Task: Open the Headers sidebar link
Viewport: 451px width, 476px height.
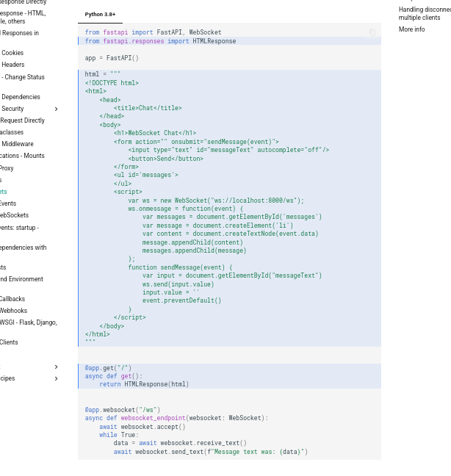Action: [x=13, y=65]
